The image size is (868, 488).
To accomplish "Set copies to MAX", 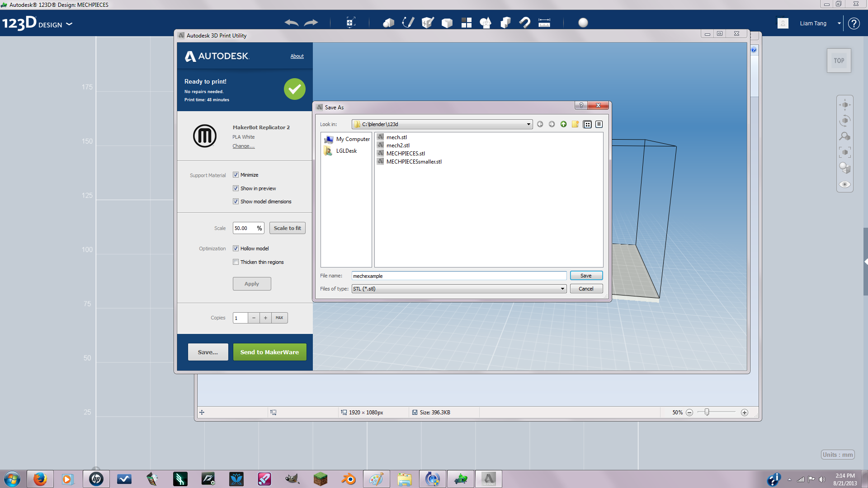I will coord(279,318).
